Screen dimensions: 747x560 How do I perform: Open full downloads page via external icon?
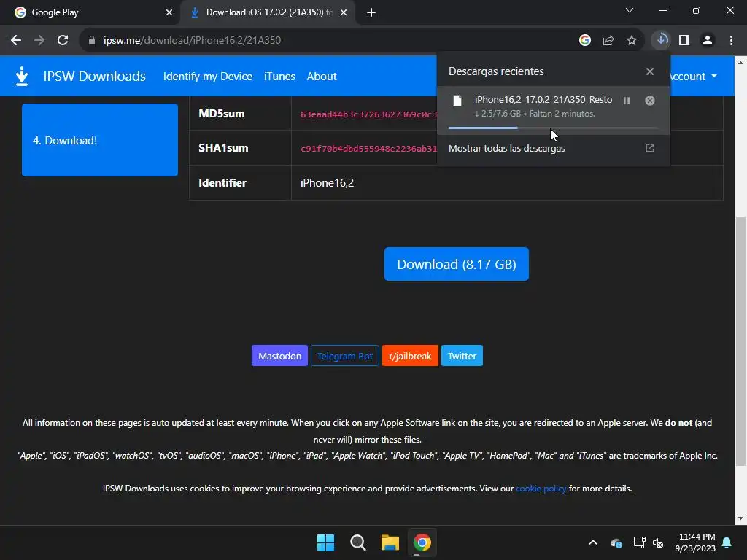coord(650,148)
